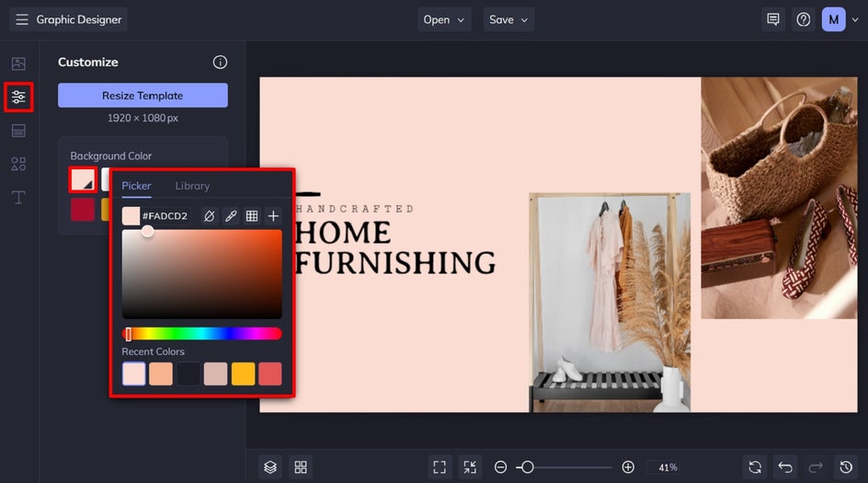The image size is (868, 483).
Task: Select the Customize sliders sidebar icon
Action: pos(18,97)
